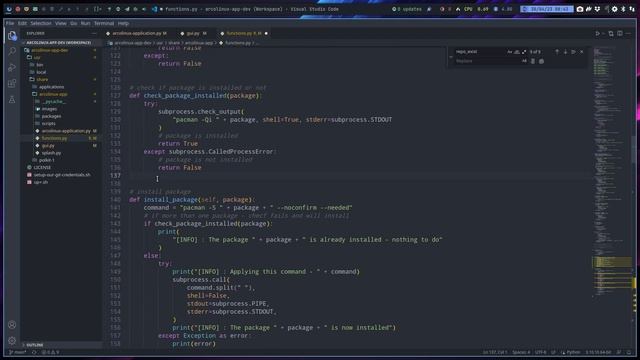This screenshot has height=360, width=640.
Task: Select the functions.py editor tab
Action: click(x=244, y=33)
